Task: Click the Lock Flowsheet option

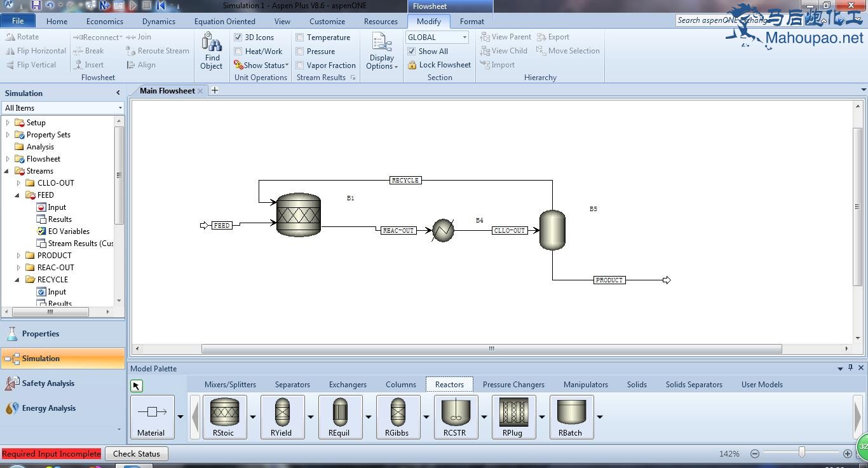Action: pyautogui.click(x=439, y=65)
